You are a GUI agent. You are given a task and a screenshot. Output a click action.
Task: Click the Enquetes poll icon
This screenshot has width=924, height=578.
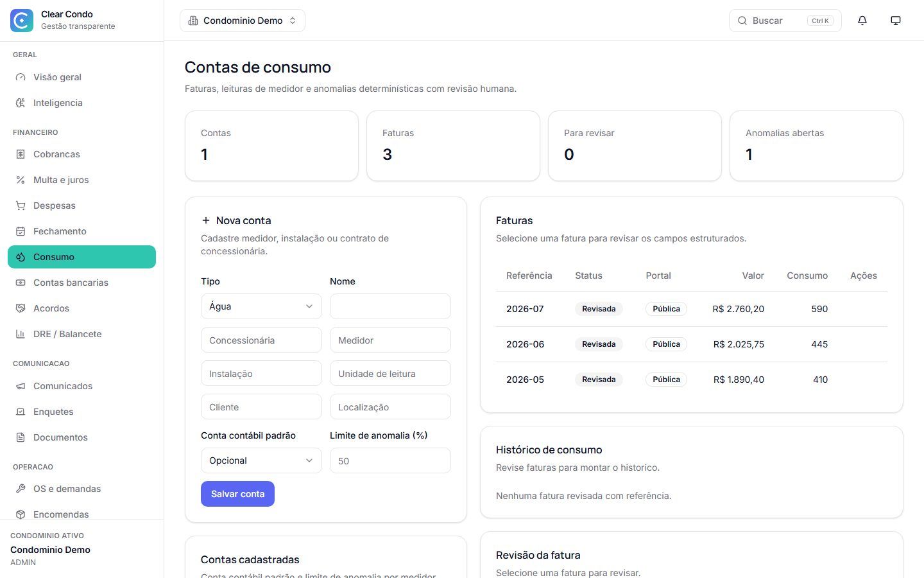pos(21,412)
